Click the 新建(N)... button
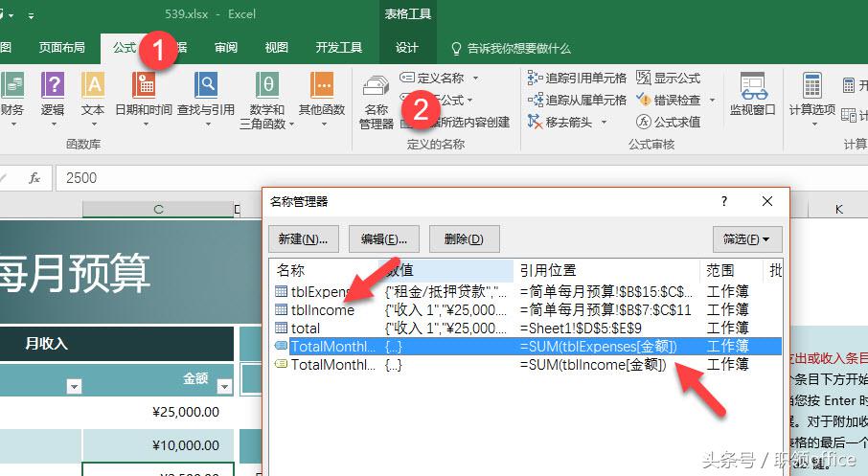 (304, 239)
